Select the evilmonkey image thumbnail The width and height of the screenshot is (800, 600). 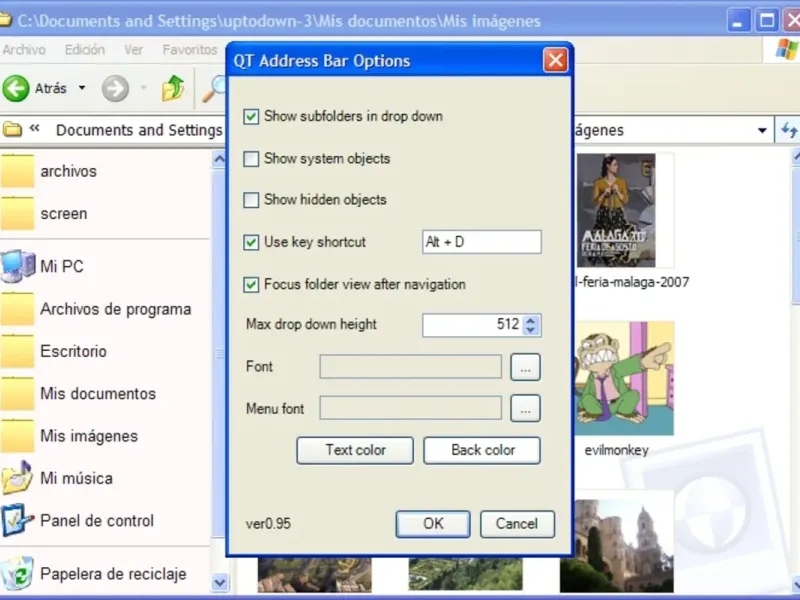click(625, 378)
